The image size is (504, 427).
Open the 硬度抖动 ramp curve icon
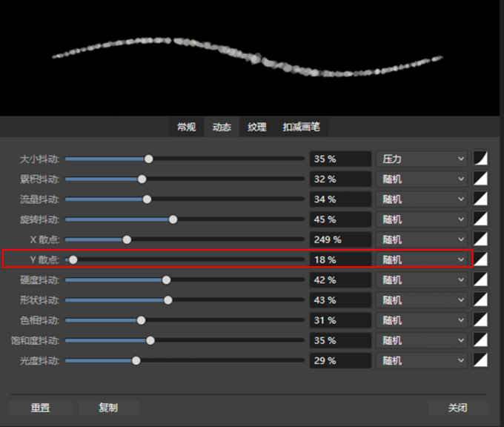(x=481, y=279)
